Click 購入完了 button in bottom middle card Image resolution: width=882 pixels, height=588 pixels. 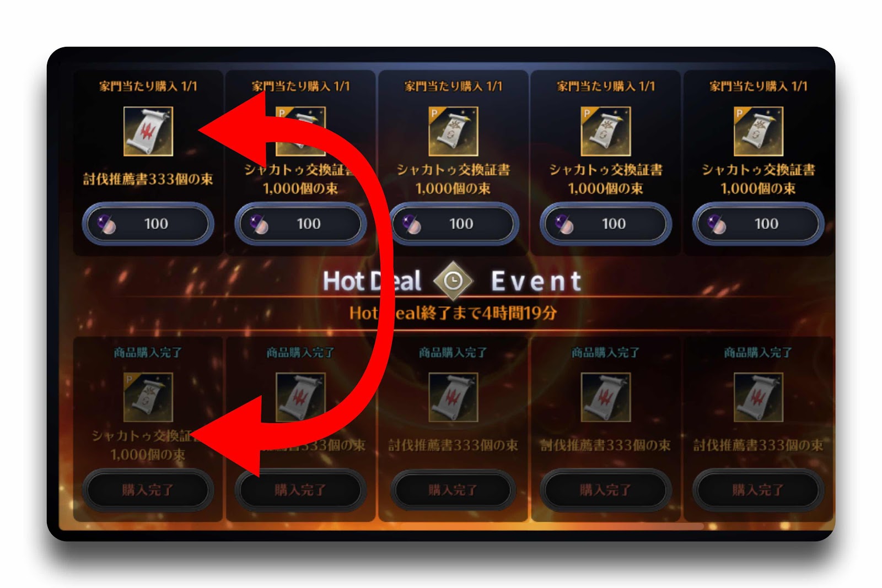pyautogui.click(x=453, y=489)
